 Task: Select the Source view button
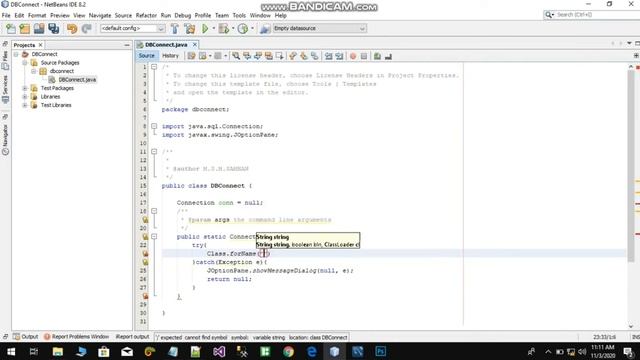click(147, 56)
